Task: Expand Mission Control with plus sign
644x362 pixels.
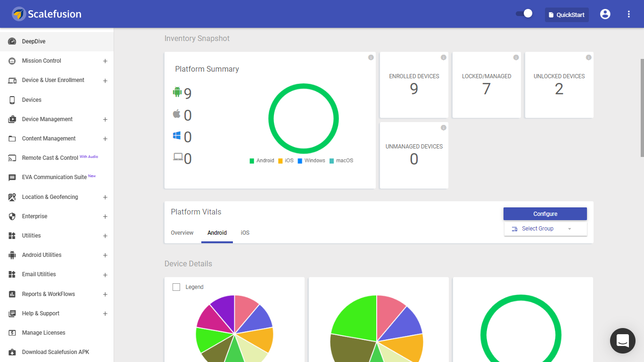Action: coord(105,61)
